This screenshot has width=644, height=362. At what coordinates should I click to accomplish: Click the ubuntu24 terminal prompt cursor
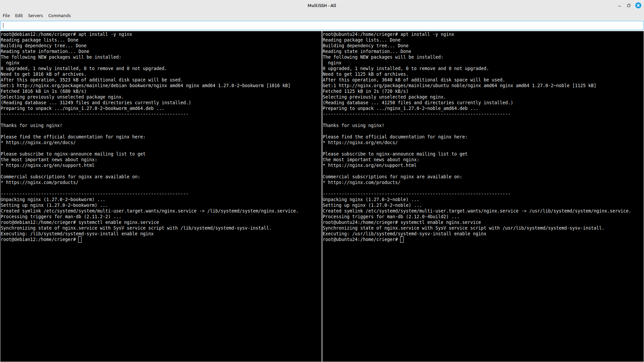click(x=402, y=239)
